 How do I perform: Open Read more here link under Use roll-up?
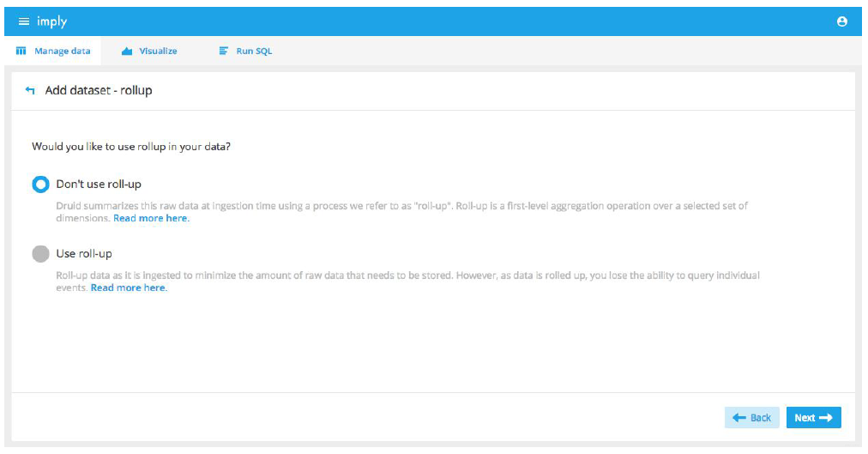pyautogui.click(x=129, y=288)
